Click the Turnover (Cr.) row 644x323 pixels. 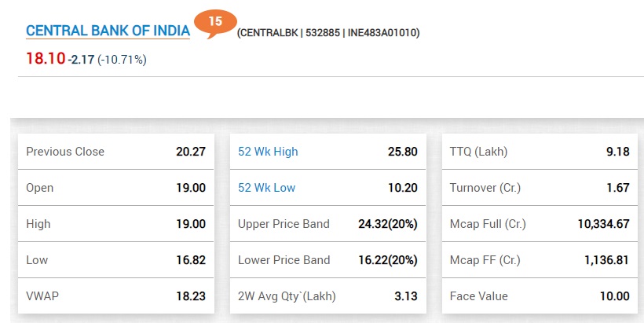540,188
